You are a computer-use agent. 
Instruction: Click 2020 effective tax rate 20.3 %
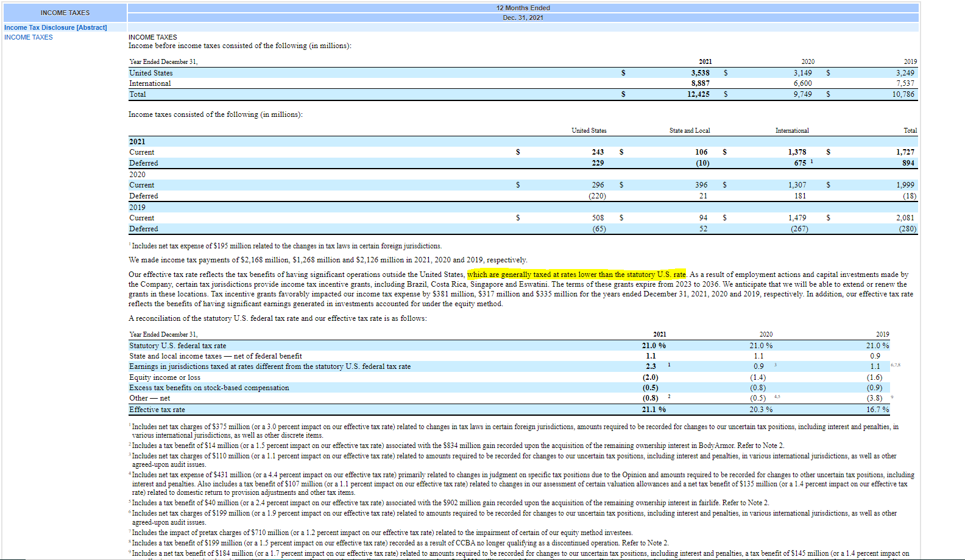coord(761,410)
